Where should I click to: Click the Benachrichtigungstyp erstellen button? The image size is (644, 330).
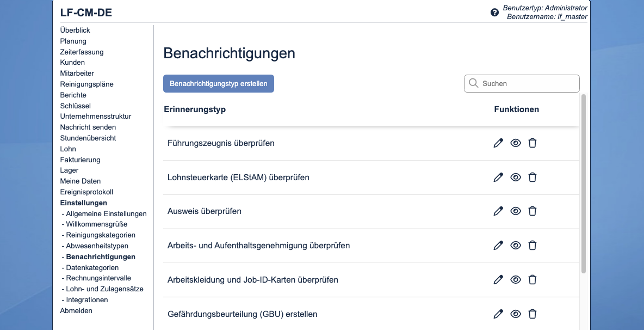tap(218, 83)
